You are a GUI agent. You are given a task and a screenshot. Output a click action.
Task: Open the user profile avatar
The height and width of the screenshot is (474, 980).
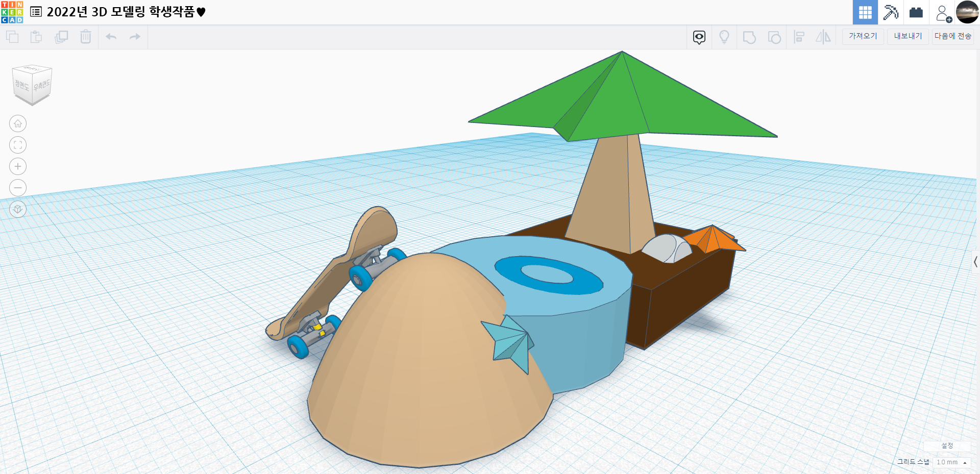(x=967, y=12)
